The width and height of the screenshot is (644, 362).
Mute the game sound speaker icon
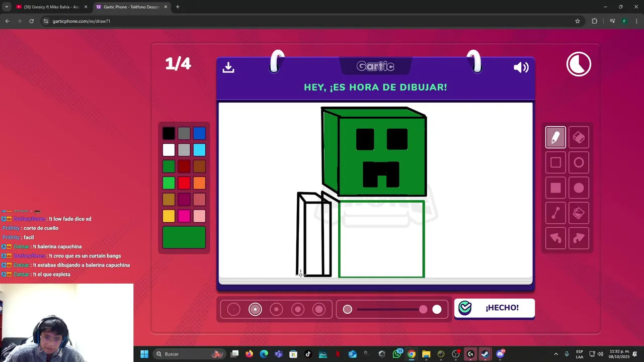point(521,67)
